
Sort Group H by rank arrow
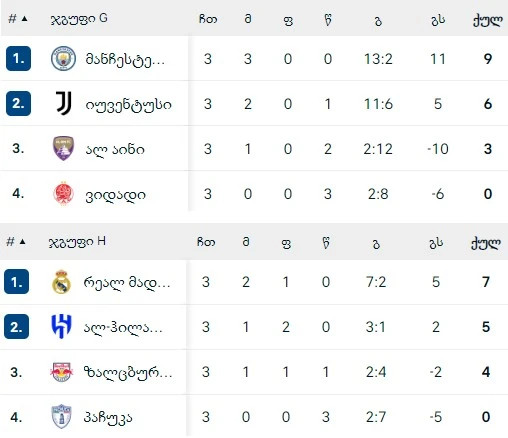[22, 241]
